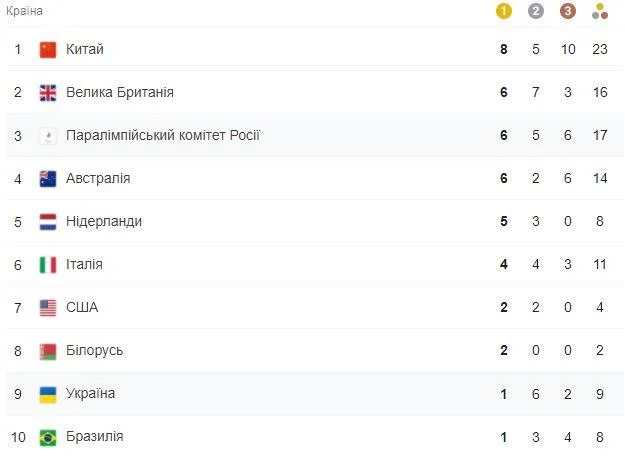Click the Italy flag icon
The image size is (625, 458).
48,265
